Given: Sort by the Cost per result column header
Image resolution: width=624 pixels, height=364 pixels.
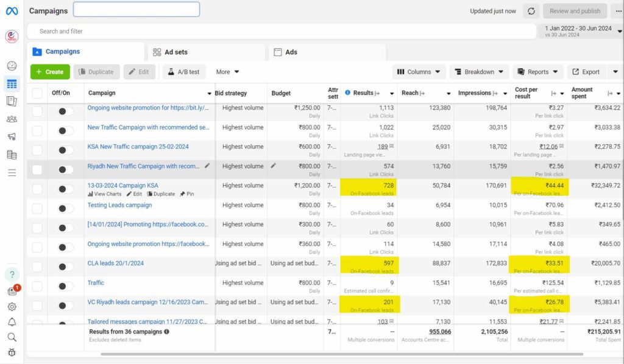Looking at the screenshot, I should [526, 93].
